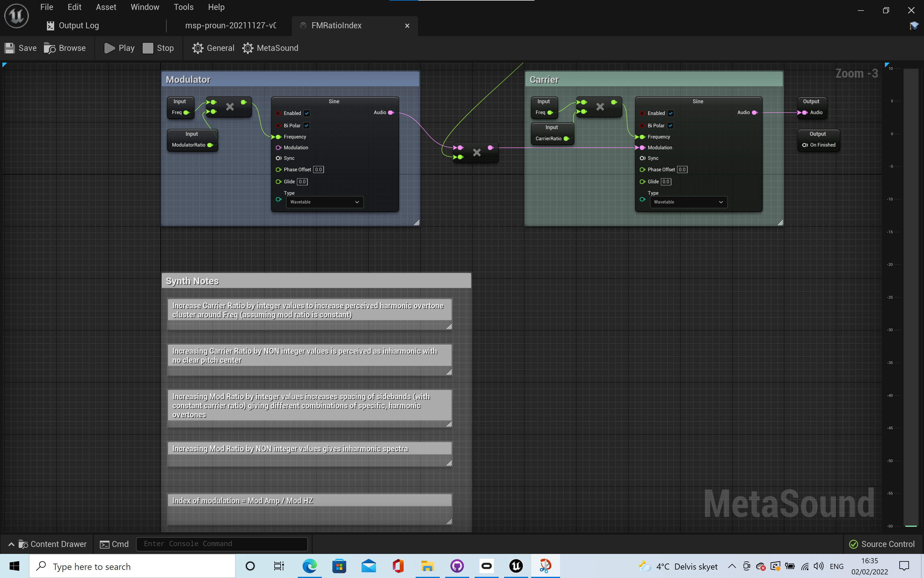Click the center multiply node between groups
This screenshot has width=924, height=578.
pos(476,153)
